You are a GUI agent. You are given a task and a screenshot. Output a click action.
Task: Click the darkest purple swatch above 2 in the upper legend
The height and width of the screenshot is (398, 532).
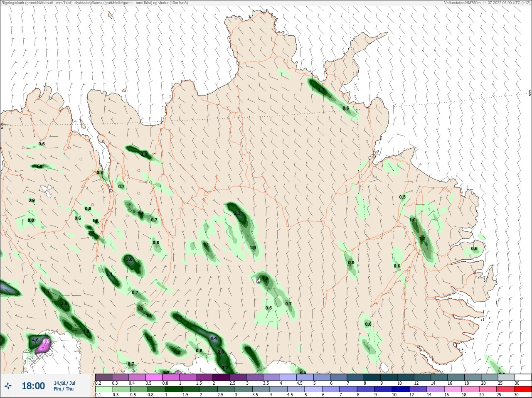tap(222, 377)
